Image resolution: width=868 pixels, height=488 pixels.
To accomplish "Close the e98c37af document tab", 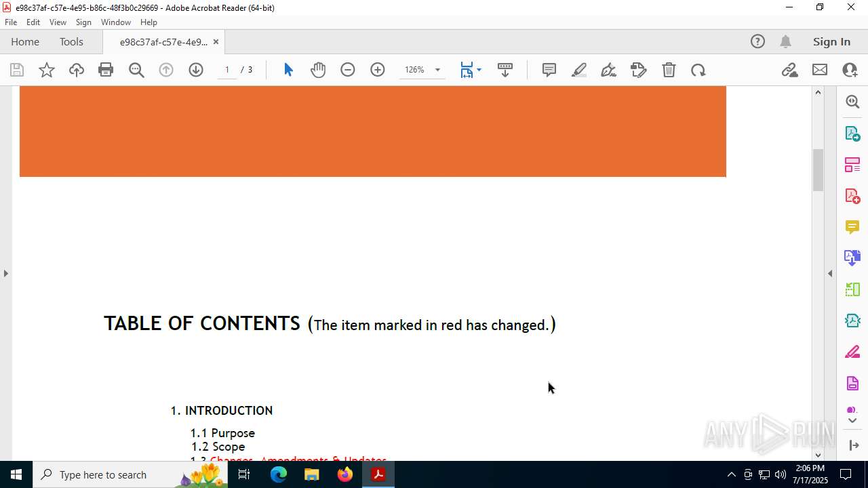I will (x=216, y=42).
